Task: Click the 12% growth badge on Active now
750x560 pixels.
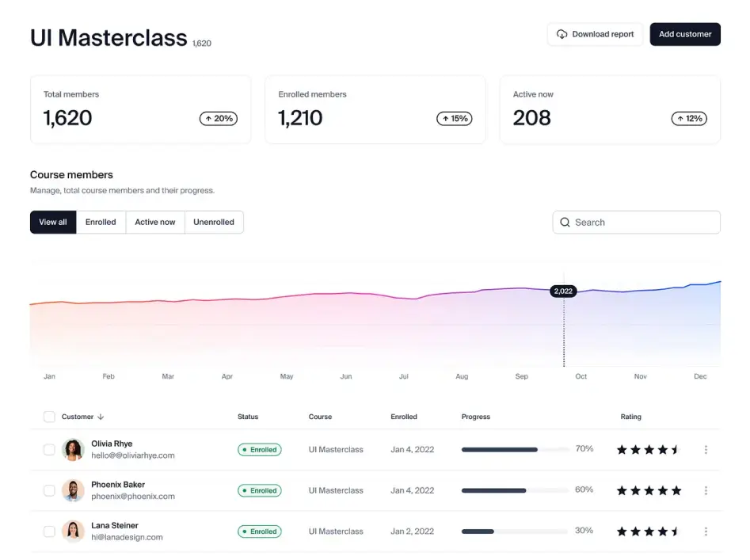Action: [688, 119]
